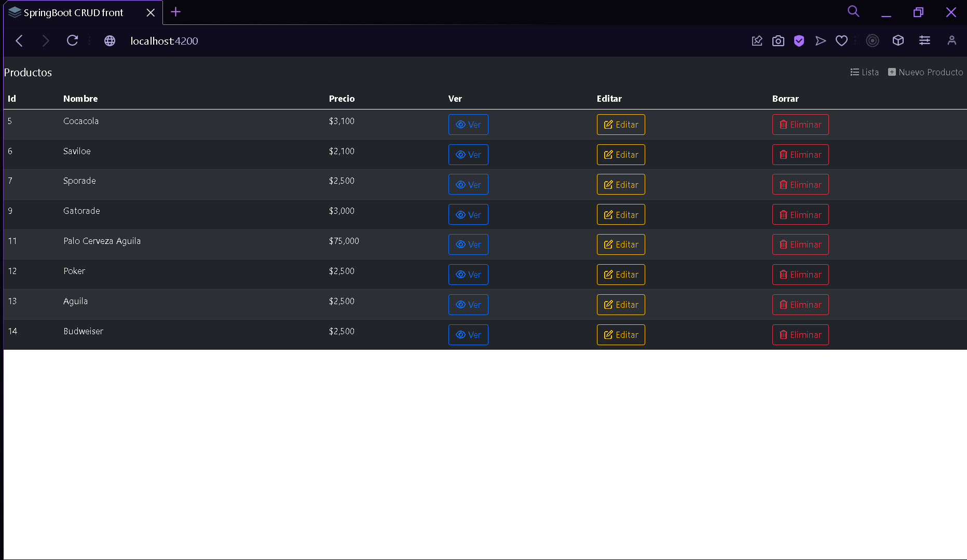
Task: Open the extensions cube icon
Action: point(898,40)
